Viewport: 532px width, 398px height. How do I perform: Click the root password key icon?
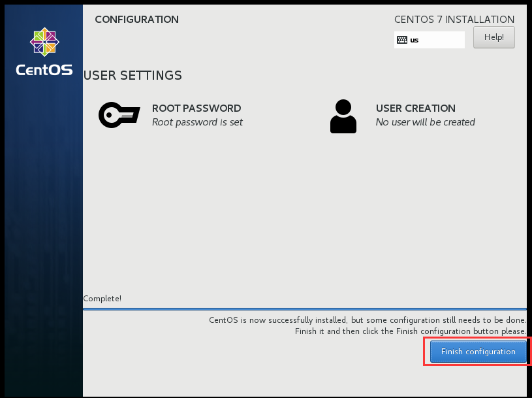tap(119, 115)
